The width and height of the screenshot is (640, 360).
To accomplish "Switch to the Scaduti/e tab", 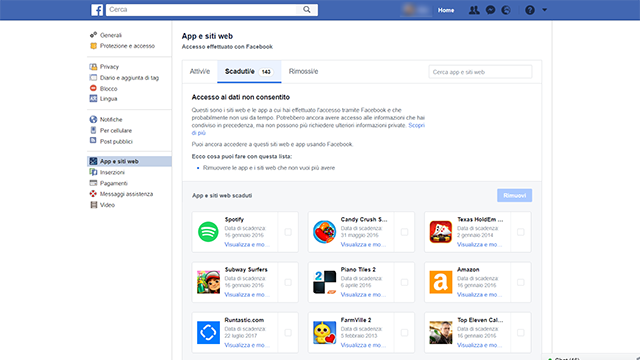I will point(249,71).
